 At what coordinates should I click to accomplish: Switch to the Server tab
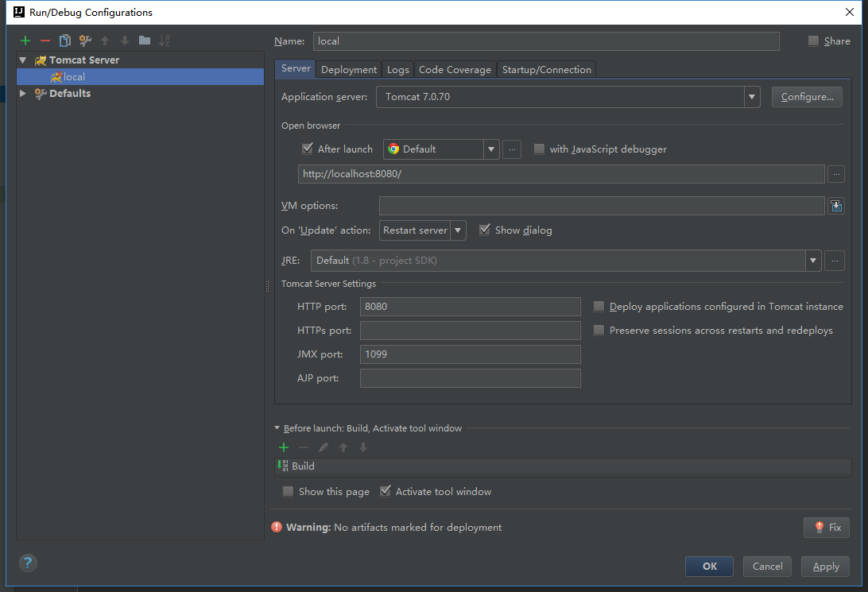point(296,68)
